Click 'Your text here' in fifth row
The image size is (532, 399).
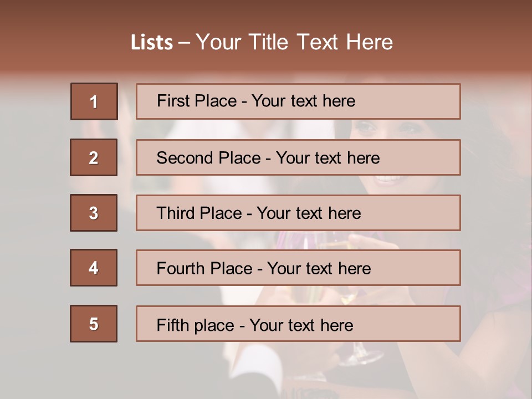click(x=301, y=325)
